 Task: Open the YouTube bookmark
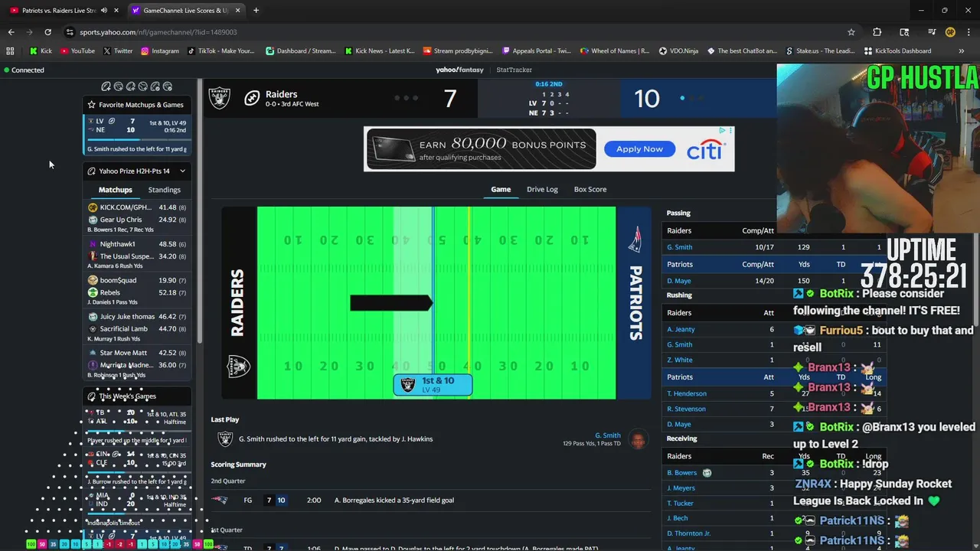pyautogui.click(x=77, y=51)
